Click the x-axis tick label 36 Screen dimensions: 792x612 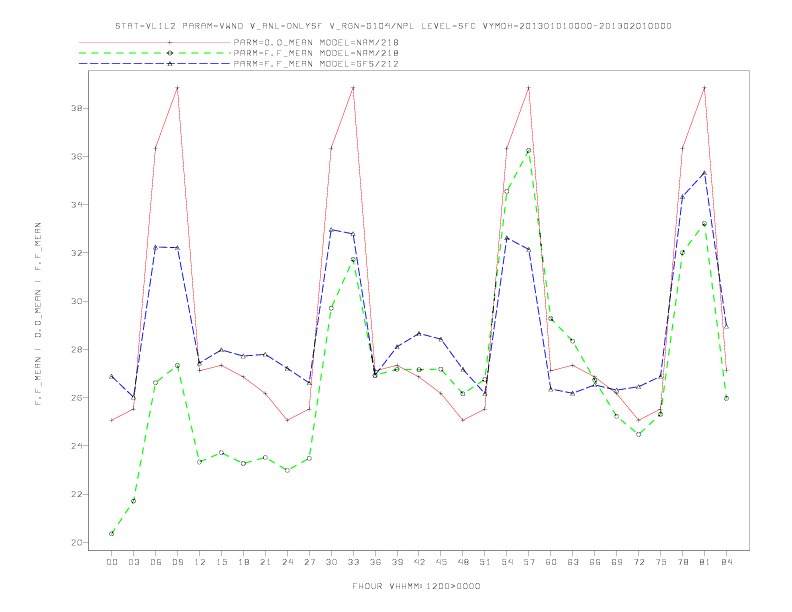coord(375,562)
